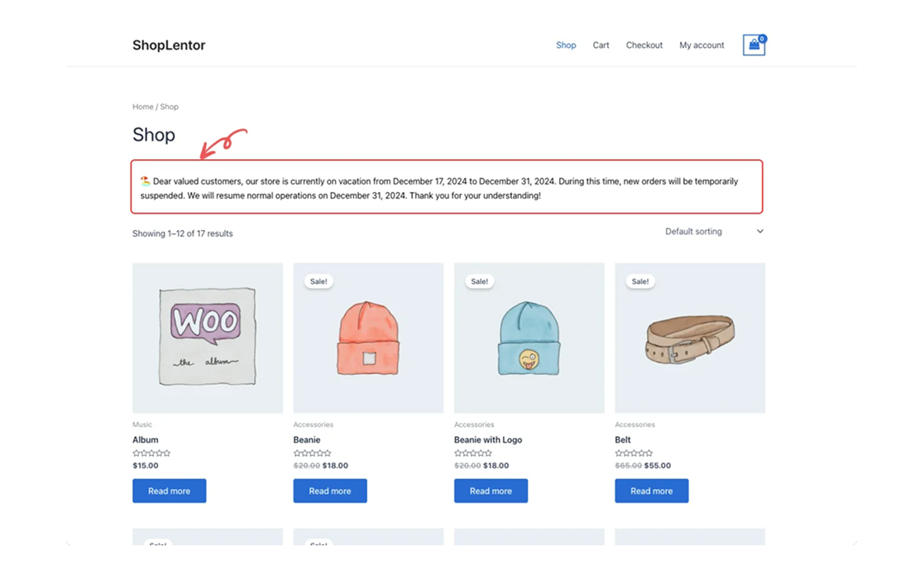Select the blue Beanie with Logo image

pos(529,338)
